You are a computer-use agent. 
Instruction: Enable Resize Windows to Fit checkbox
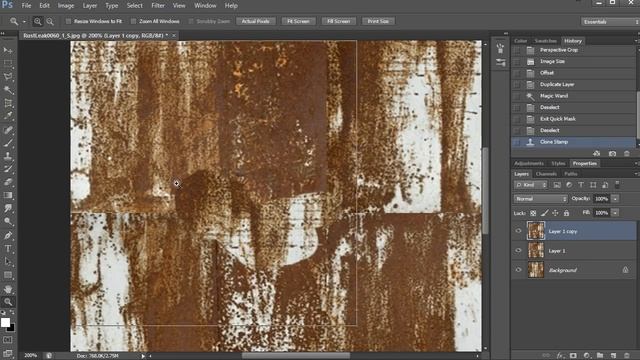coord(68,21)
